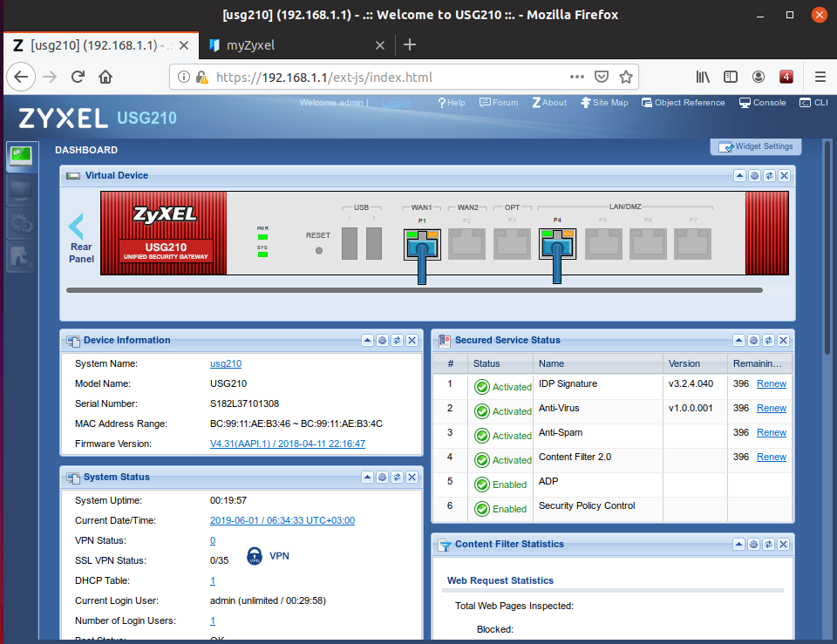The height and width of the screenshot is (644, 837).
Task: Open Virtual Device widget settings gear
Action: click(x=754, y=175)
